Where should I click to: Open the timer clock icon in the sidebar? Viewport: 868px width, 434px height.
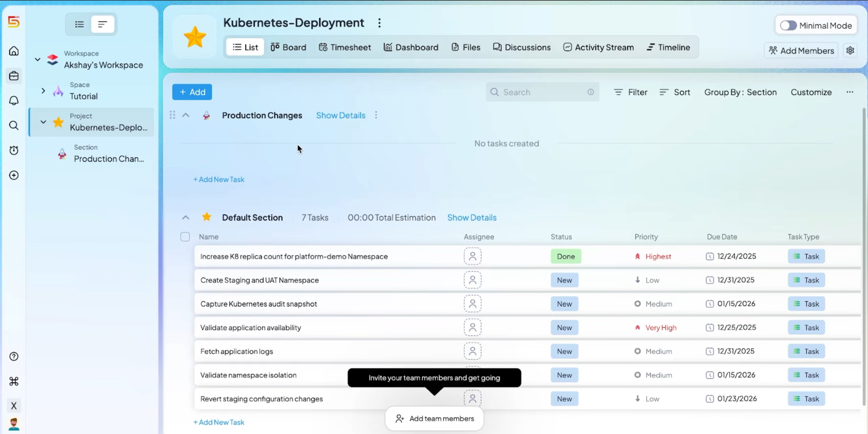[x=14, y=150]
